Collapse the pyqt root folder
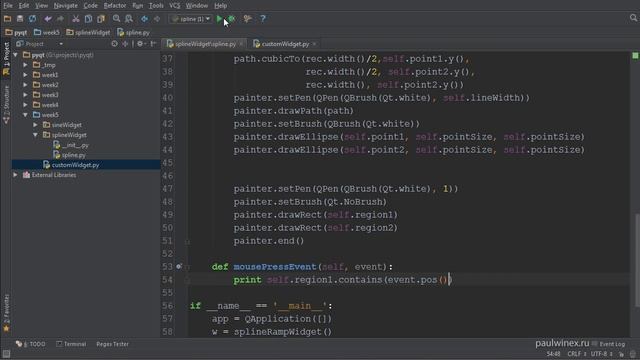This screenshot has height=360, width=640. (x=16, y=55)
